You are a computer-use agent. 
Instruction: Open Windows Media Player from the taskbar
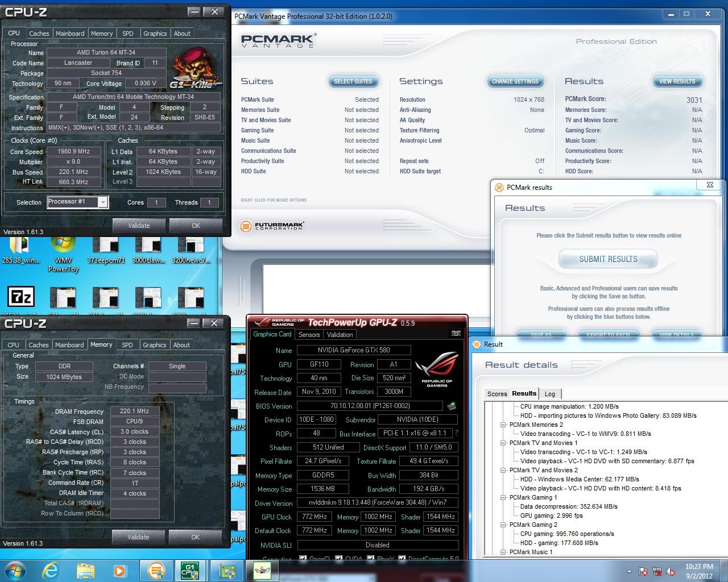coord(120,570)
